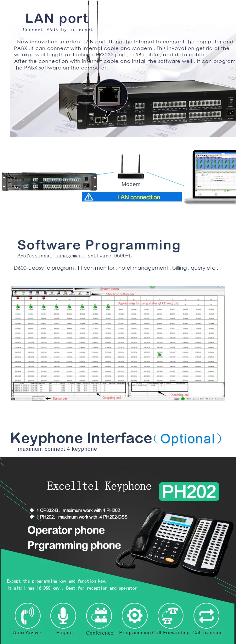236x644 pixels.
Task: Click the "Operator phone" text
Action: (66, 530)
